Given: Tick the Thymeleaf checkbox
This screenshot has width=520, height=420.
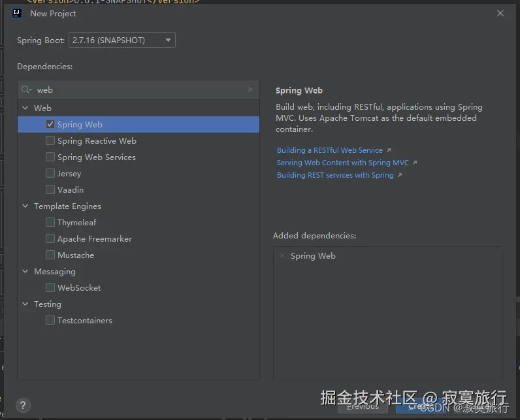Looking at the screenshot, I should tap(50, 222).
